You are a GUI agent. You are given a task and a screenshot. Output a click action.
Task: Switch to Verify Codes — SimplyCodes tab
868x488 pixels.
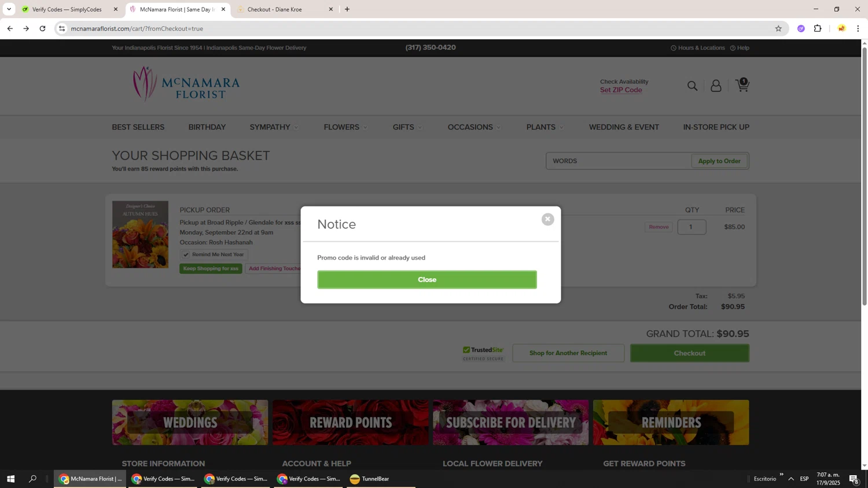tap(67, 9)
